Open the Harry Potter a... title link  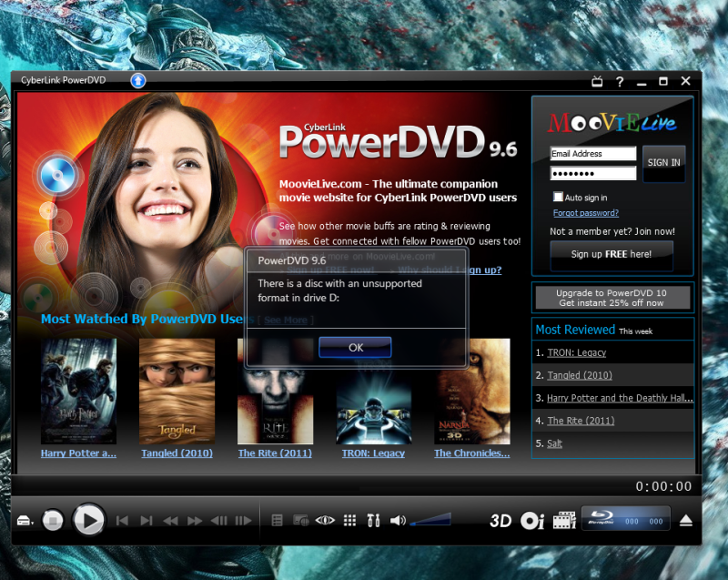pyautogui.click(x=78, y=453)
